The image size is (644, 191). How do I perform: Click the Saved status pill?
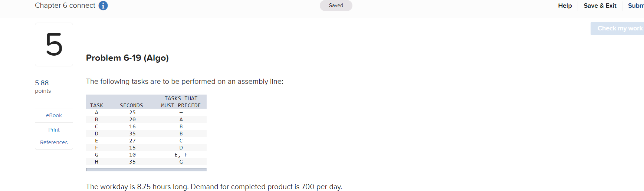click(x=336, y=6)
